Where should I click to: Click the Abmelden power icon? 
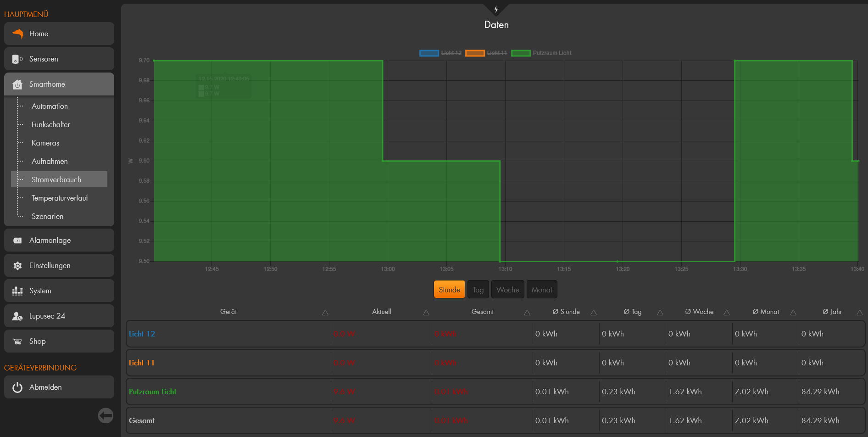click(17, 387)
